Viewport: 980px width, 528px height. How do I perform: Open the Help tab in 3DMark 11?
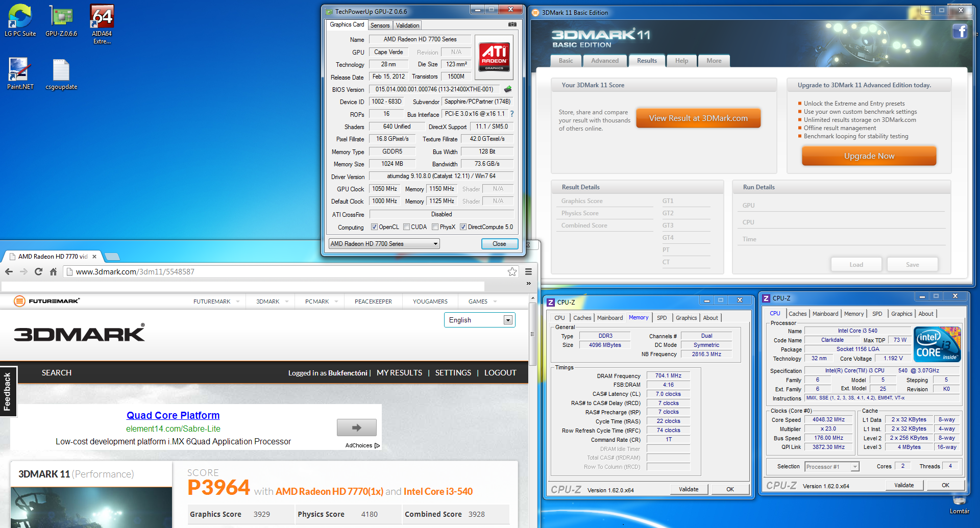click(681, 61)
